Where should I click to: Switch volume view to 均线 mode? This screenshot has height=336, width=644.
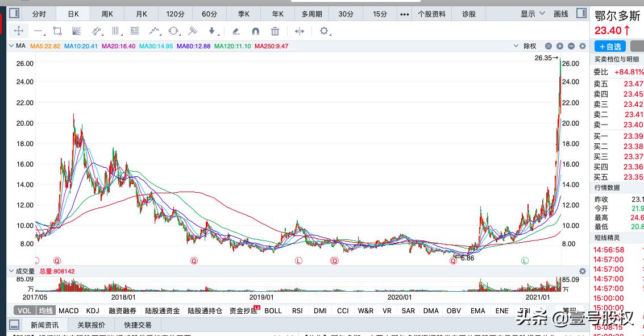pos(45,310)
